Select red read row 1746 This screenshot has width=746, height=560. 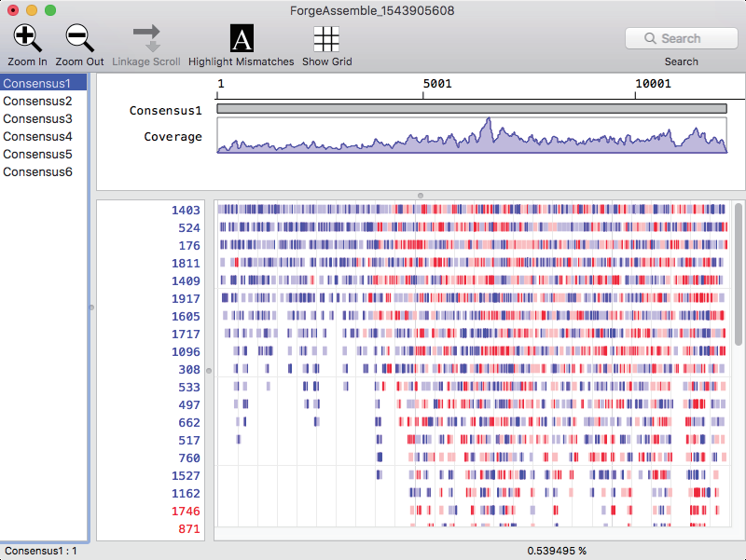click(186, 511)
